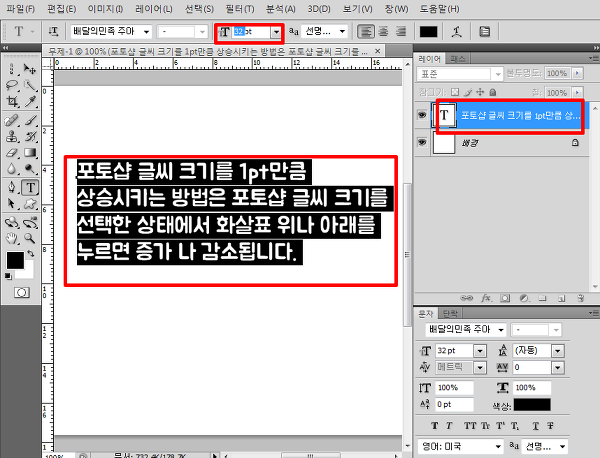
Task: Toggle lock all in Layers panel
Action: 493,92
